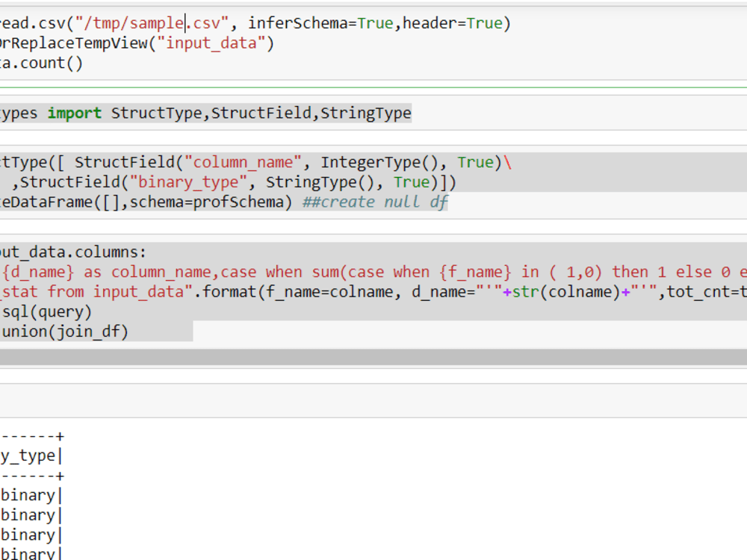The height and width of the screenshot is (560, 747).
Task: Click the first binary row in output
Action: [x=28, y=495]
